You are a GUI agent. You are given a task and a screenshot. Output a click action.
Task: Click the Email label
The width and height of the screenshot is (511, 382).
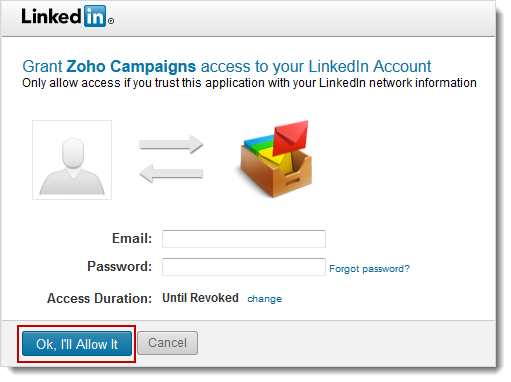pyautogui.click(x=132, y=239)
